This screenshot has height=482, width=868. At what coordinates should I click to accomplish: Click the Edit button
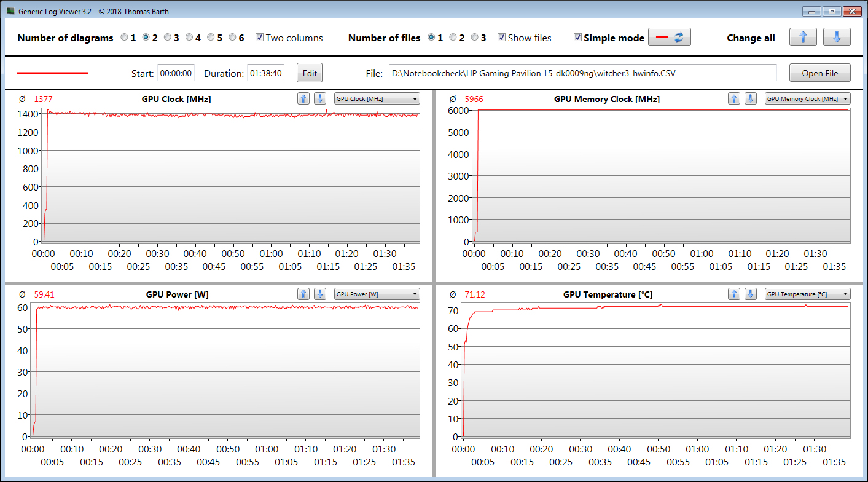(x=310, y=73)
